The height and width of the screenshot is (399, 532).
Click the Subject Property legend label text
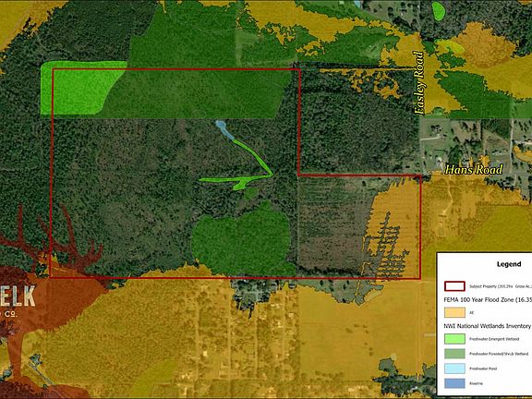point(501,286)
